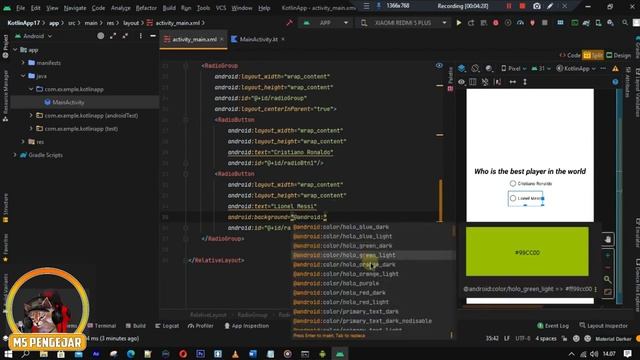Viewport: 640px width, 360px height.
Task: Click the Select Opened File target icon
Action: pos(100,36)
